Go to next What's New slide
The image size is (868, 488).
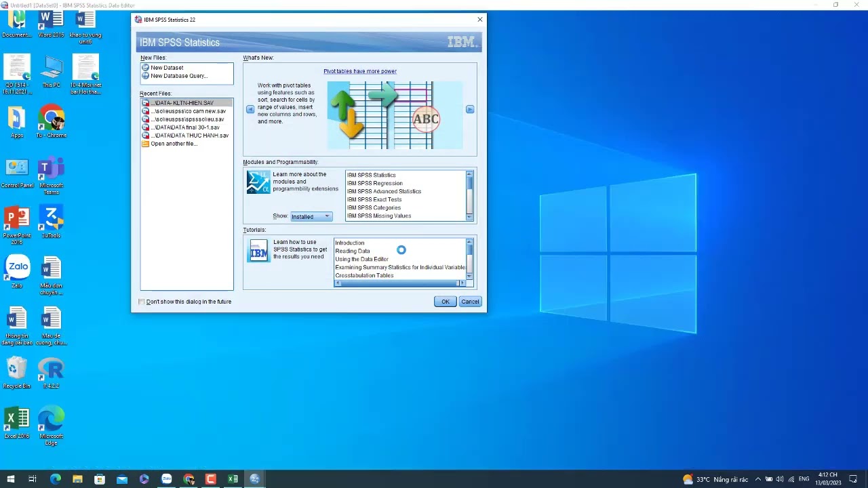470,109
